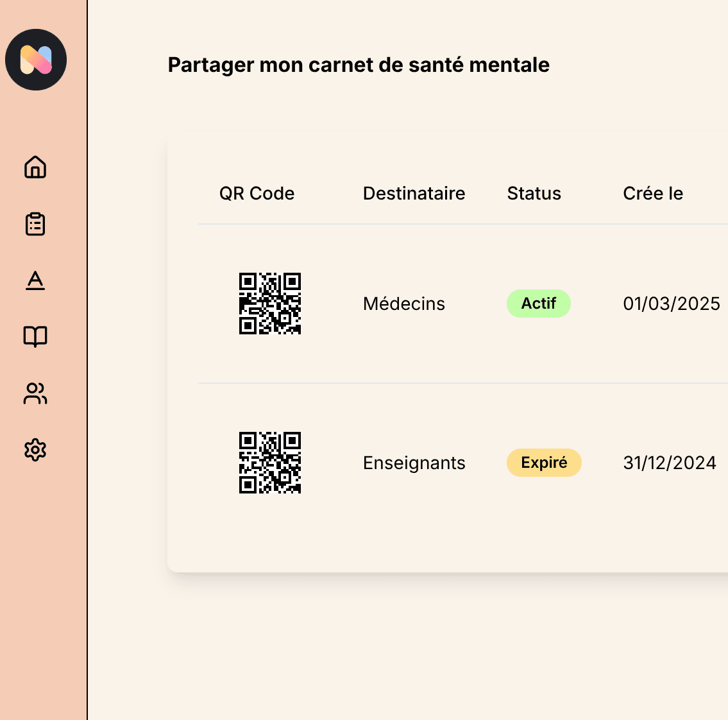Open the clipboard checklist icon in sidebar
Screen dimensions: 728x720
coord(35,224)
